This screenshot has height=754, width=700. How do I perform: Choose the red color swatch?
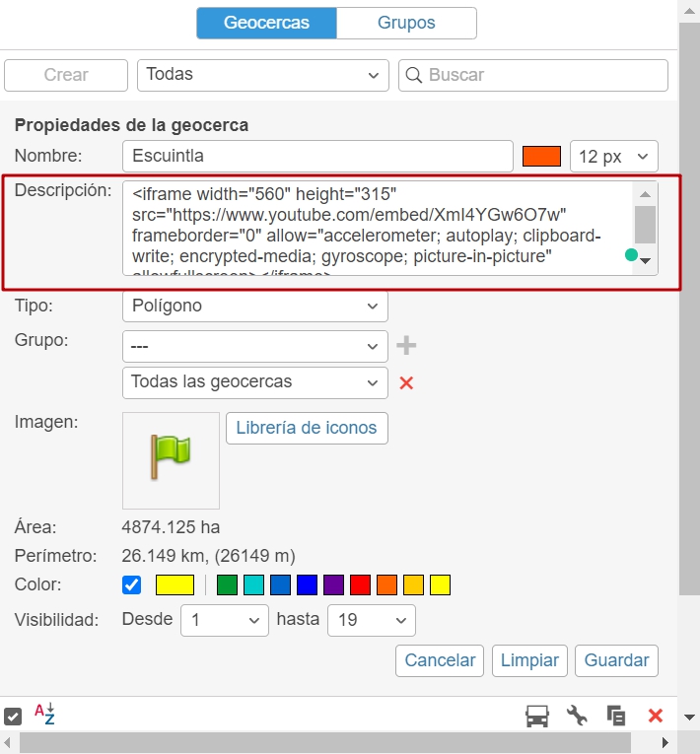coord(360,585)
